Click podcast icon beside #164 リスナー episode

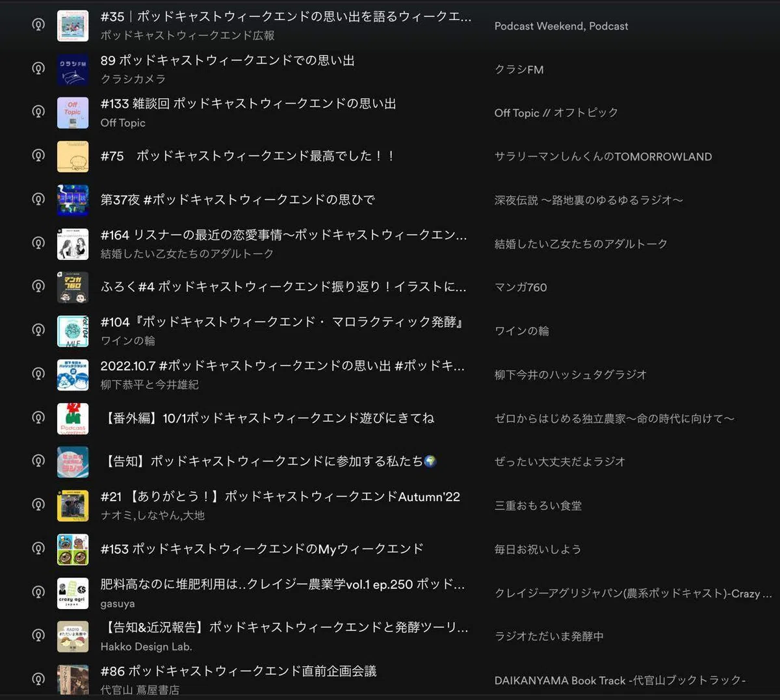(x=38, y=242)
